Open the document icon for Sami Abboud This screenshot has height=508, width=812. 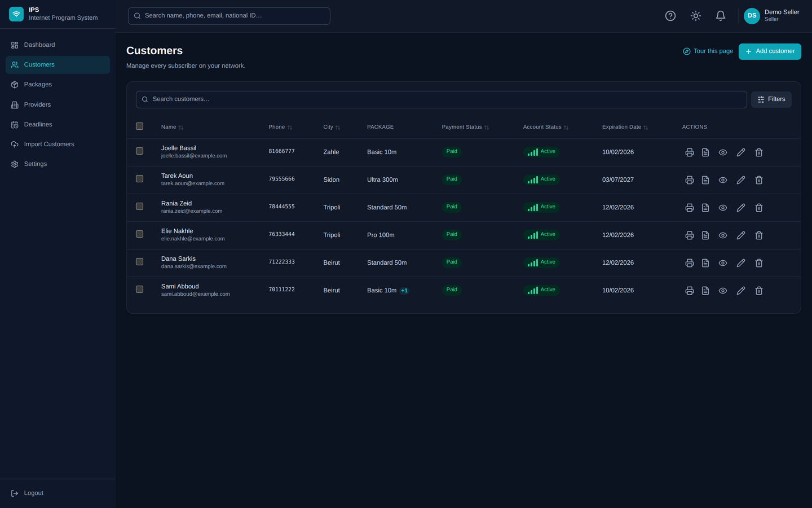(705, 291)
